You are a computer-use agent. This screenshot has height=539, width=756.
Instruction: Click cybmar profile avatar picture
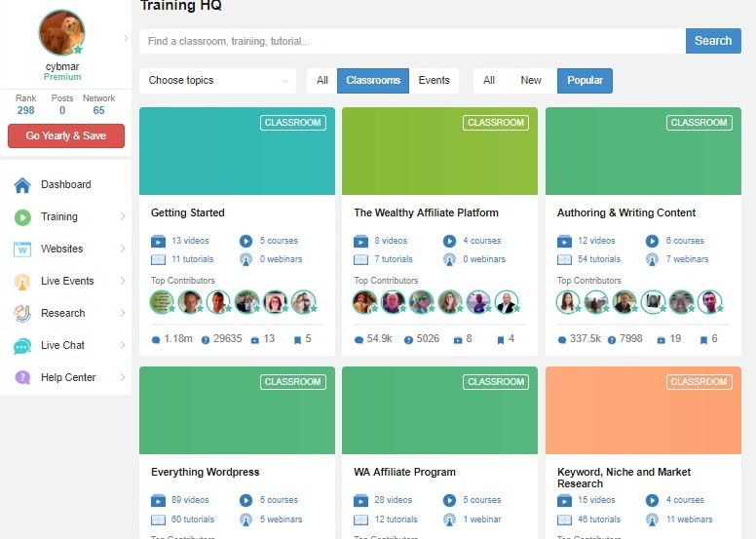[61, 33]
